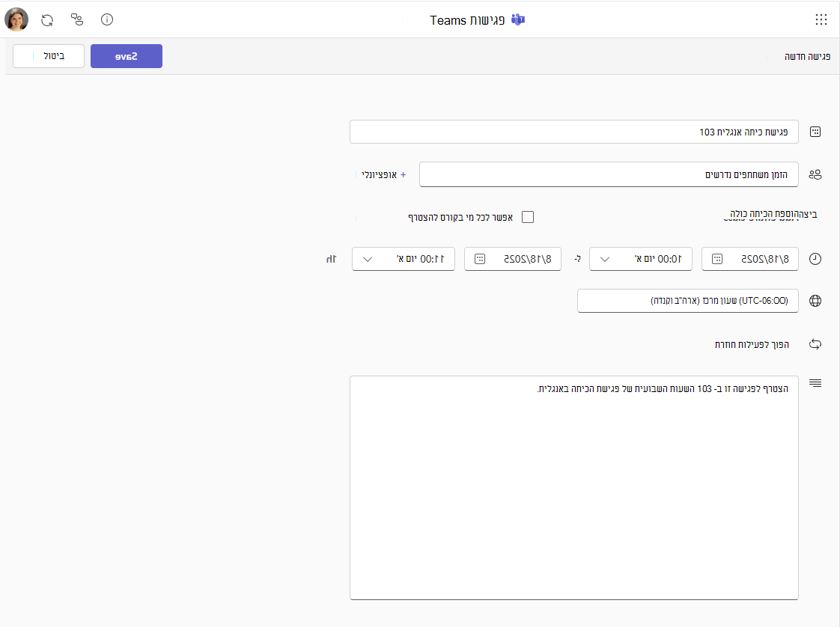Click the recurrence loop icon

tap(815, 344)
